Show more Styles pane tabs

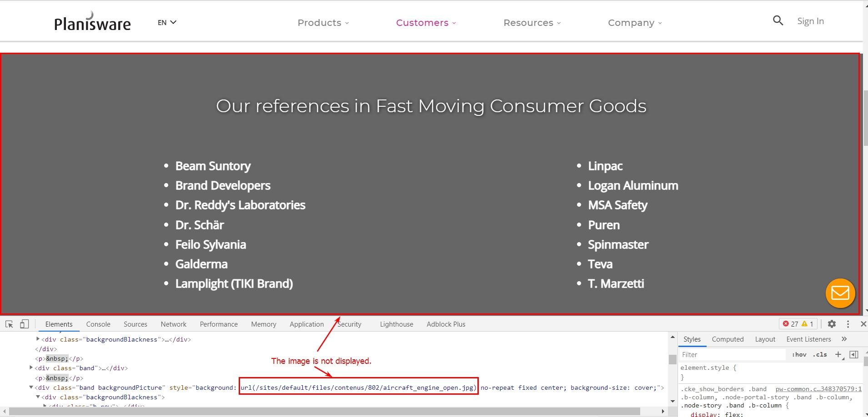[844, 339]
